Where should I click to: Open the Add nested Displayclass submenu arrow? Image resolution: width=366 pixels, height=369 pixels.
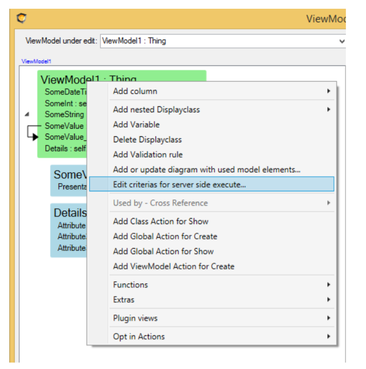(x=328, y=109)
